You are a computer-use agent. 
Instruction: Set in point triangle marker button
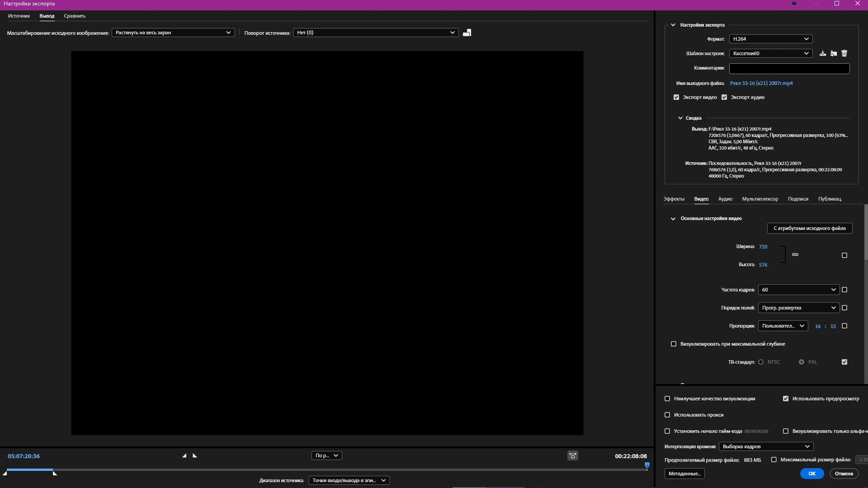184,455
